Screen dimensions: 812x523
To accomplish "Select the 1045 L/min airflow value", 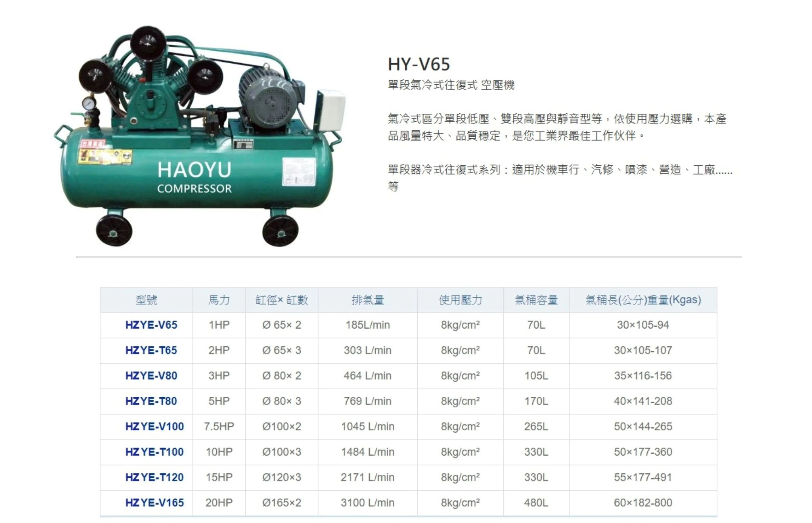I will coord(367,427).
